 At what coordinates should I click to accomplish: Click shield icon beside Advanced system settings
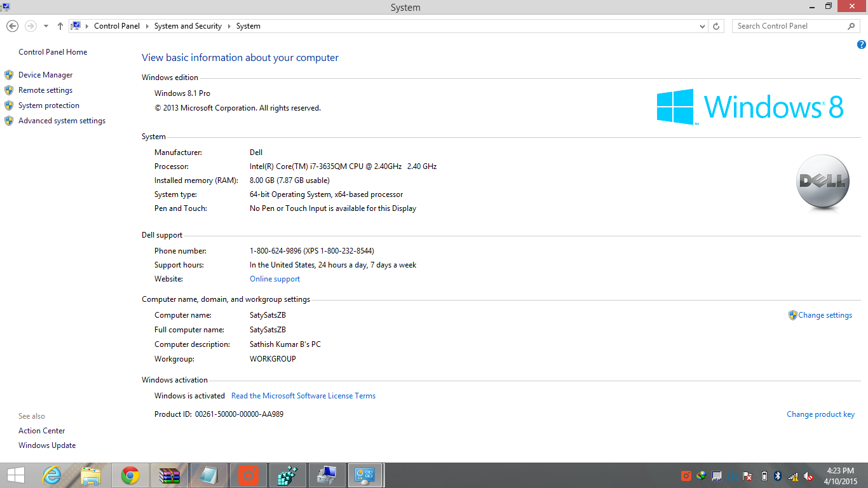point(9,121)
